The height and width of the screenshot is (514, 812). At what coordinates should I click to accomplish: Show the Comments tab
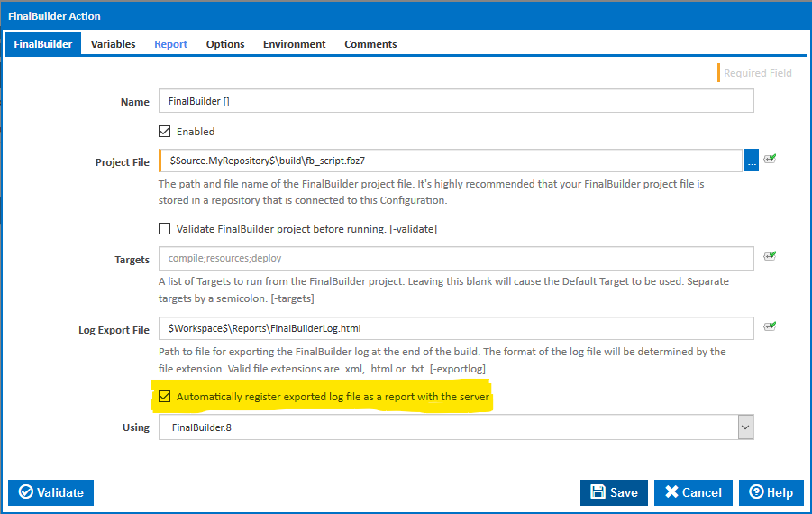pyautogui.click(x=370, y=44)
